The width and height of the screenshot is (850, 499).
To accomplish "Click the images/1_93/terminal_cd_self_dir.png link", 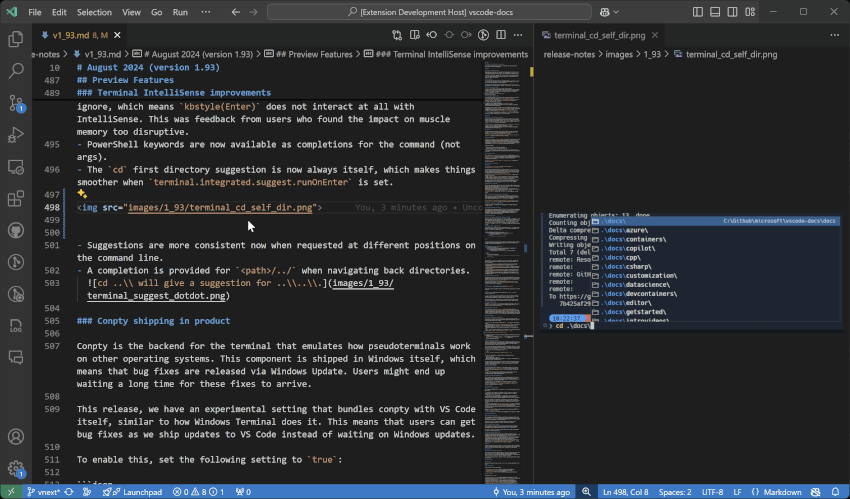I will pyautogui.click(x=220, y=208).
